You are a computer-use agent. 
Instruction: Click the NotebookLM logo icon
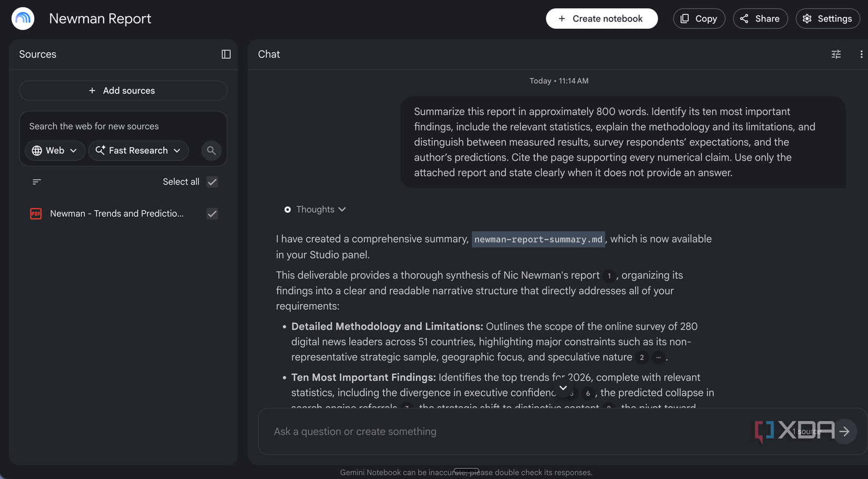click(23, 18)
